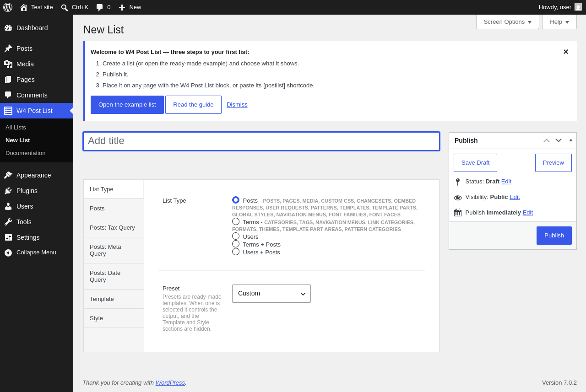This screenshot has height=392, width=586.
Task: Click Save Draft button
Action: point(475,163)
